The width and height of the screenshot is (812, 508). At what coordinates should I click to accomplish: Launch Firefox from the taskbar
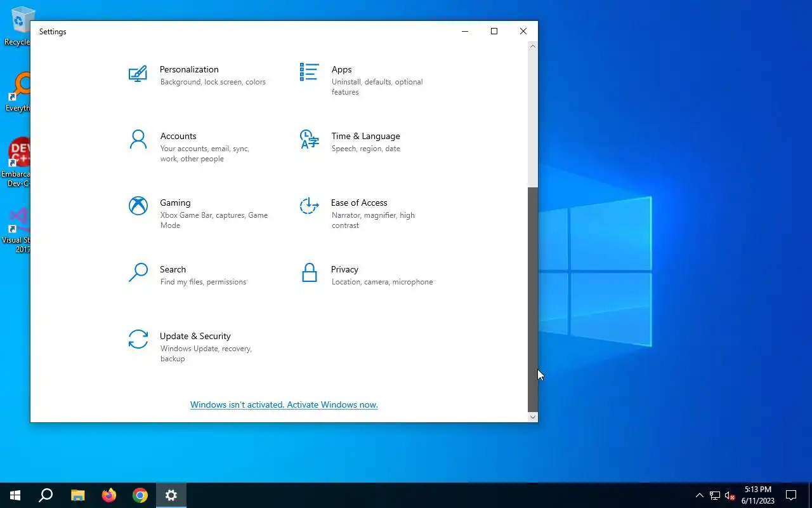coord(109,495)
